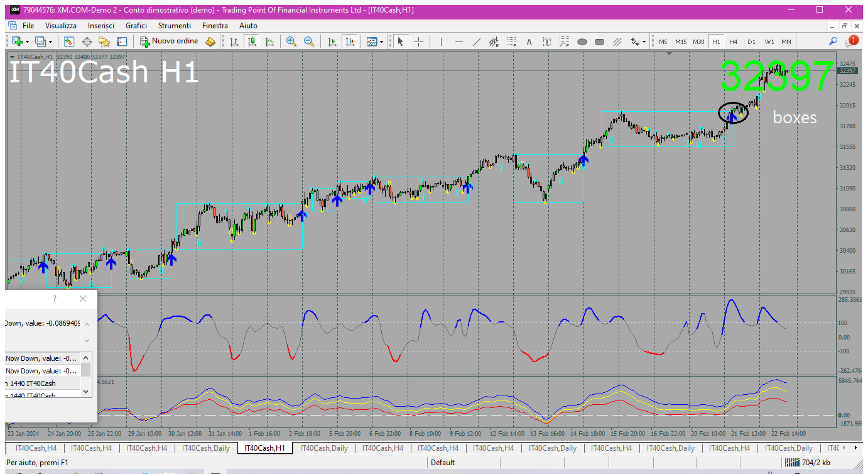Click the Nuovo ordine button
Image resolution: width=868 pixels, height=474 pixels.
tap(169, 41)
